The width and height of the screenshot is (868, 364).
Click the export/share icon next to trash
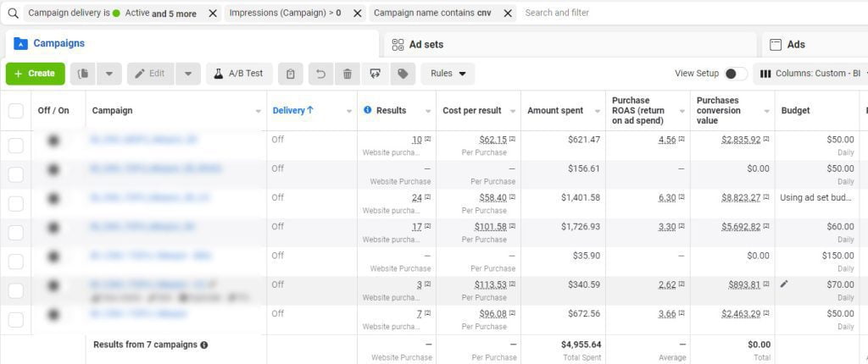[375, 74]
